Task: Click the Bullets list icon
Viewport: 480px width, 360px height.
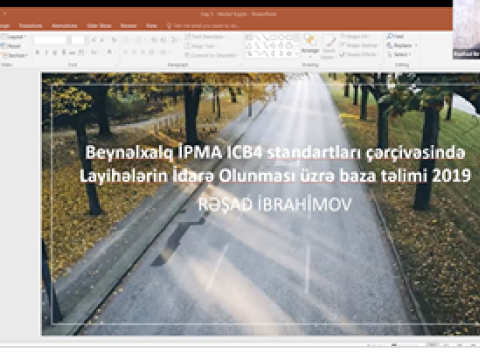Action: 126,40
